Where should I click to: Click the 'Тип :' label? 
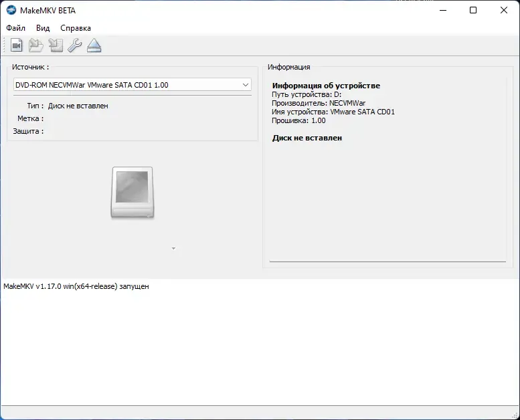[35, 106]
